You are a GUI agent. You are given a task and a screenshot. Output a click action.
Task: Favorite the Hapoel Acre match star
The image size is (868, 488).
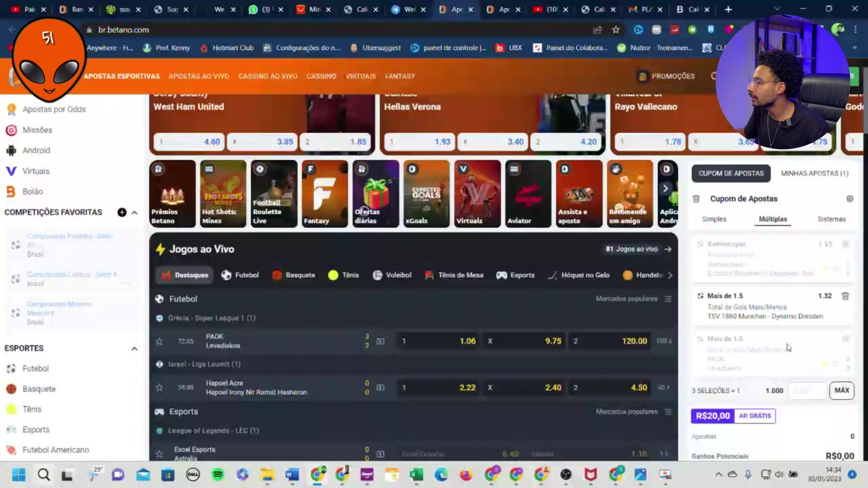click(159, 388)
